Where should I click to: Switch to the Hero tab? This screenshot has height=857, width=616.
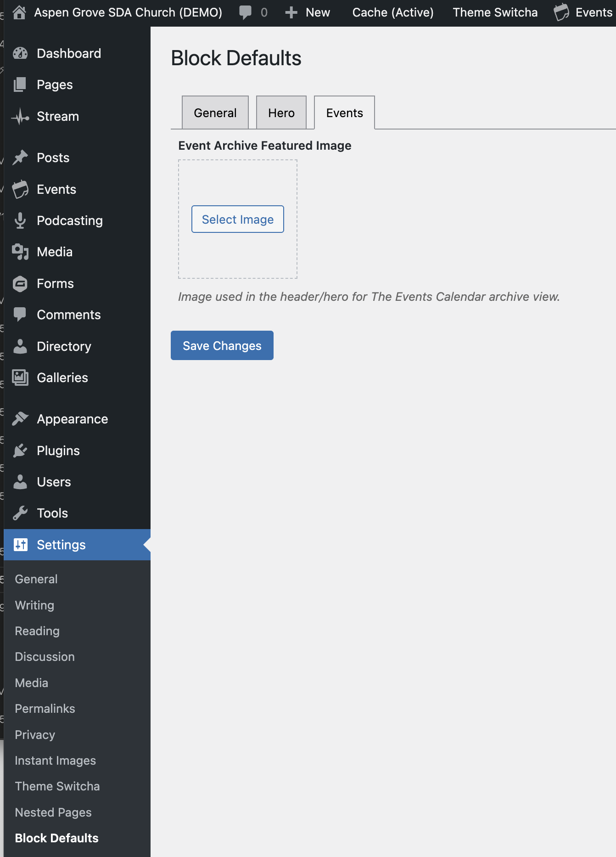pyautogui.click(x=281, y=113)
